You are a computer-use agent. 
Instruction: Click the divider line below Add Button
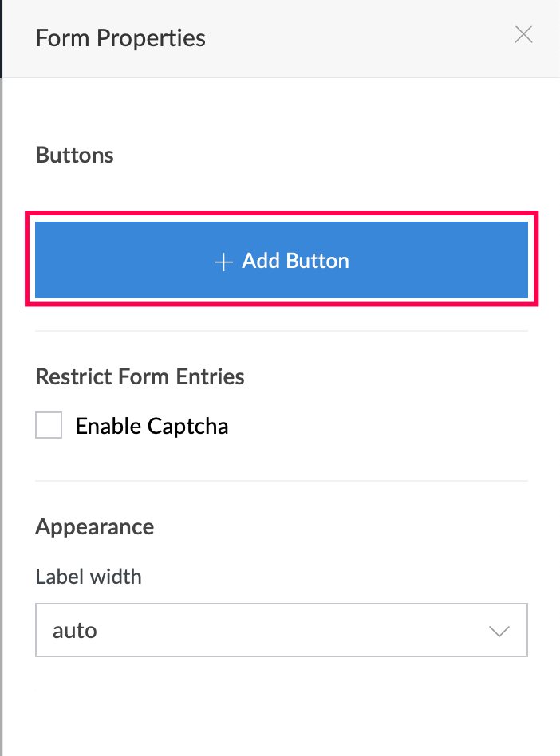click(281, 331)
